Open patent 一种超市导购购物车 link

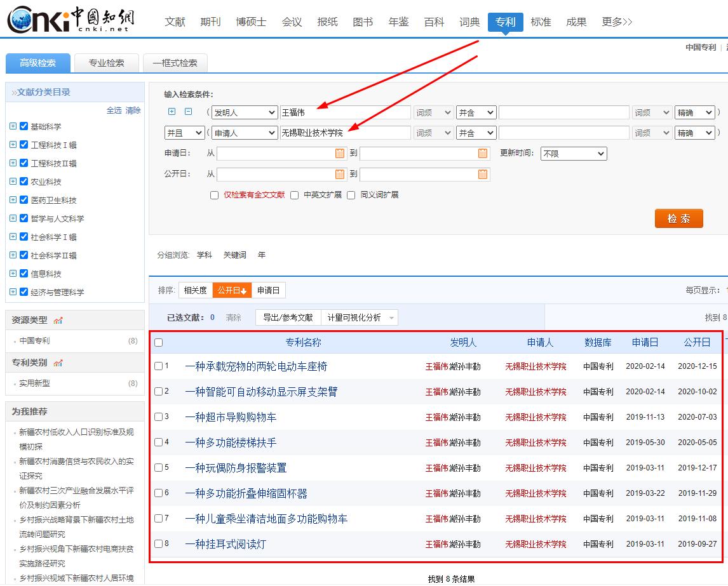[231, 417]
